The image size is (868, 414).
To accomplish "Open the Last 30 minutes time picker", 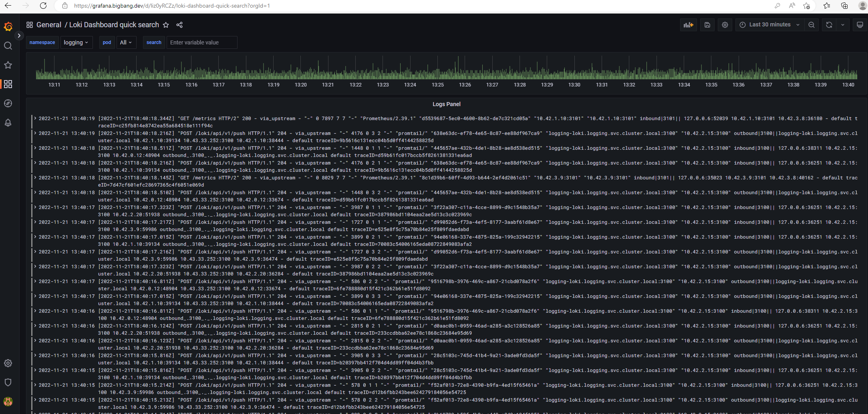I will point(769,25).
